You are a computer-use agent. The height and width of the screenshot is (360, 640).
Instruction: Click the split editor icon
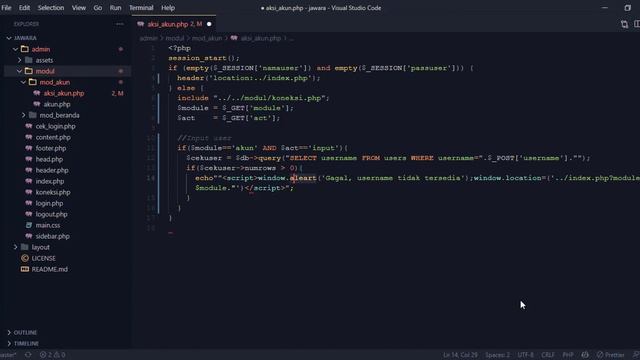click(637, 24)
